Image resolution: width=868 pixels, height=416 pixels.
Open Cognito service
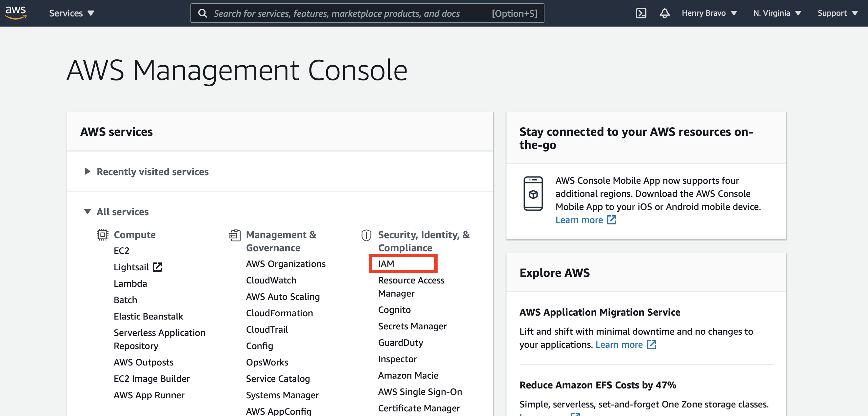394,310
